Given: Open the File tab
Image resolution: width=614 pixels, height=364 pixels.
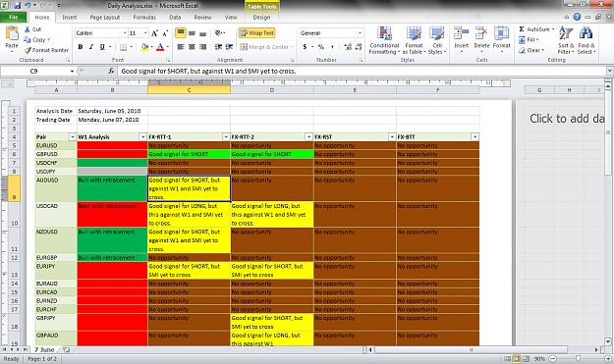Looking at the screenshot, I should pos(14,18).
